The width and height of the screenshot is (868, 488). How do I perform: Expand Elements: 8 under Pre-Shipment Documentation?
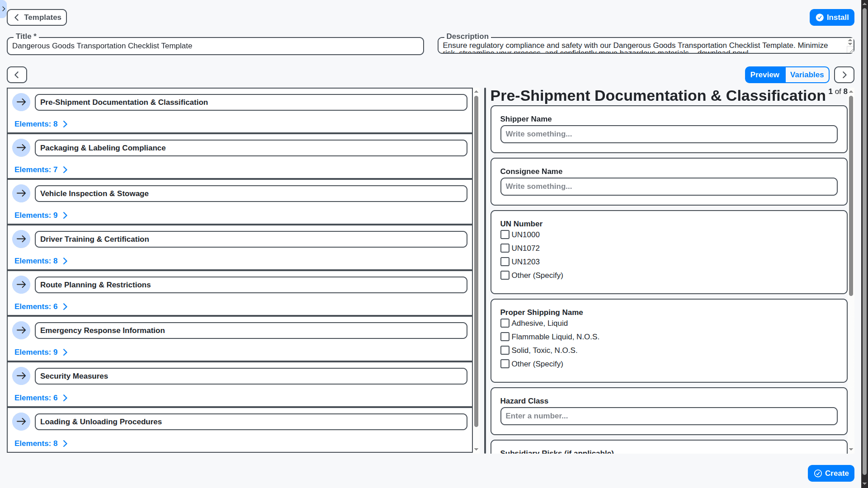[41, 124]
